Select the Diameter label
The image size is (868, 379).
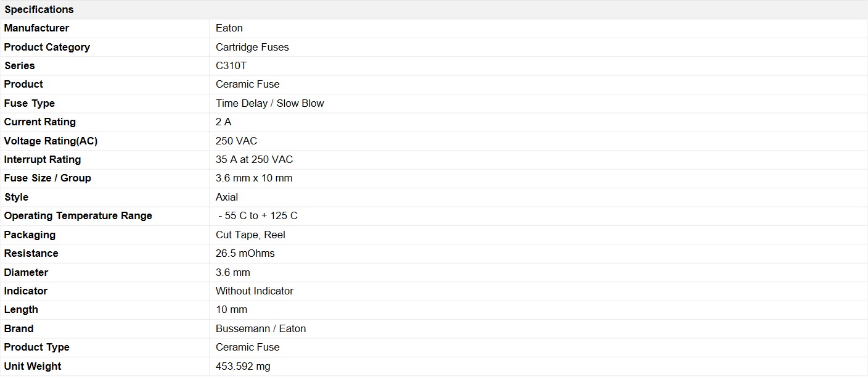(x=26, y=272)
